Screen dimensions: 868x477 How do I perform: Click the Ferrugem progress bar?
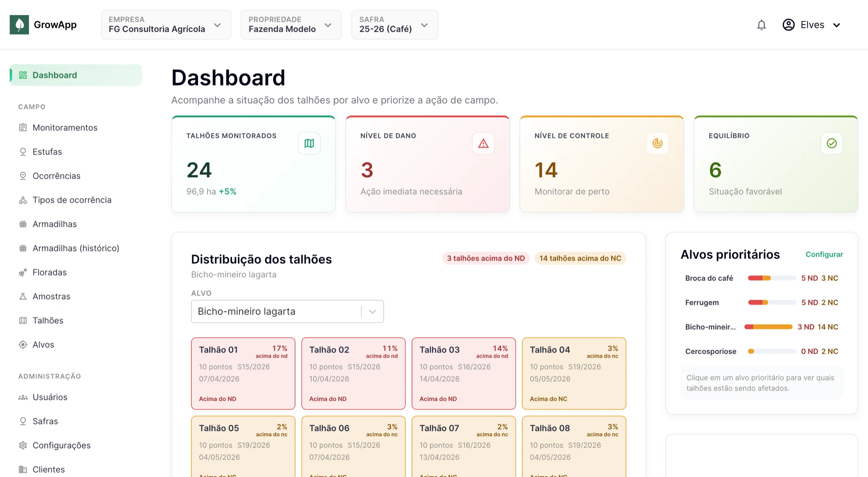772,302
